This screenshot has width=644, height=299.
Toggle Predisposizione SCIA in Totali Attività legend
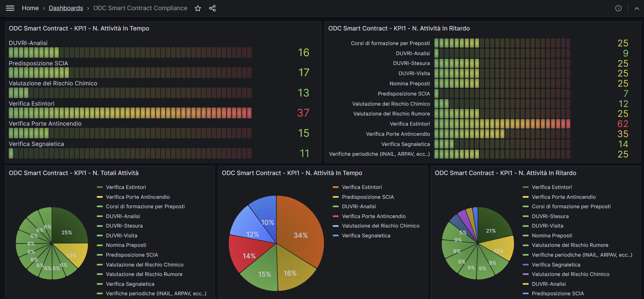point(132,255)
